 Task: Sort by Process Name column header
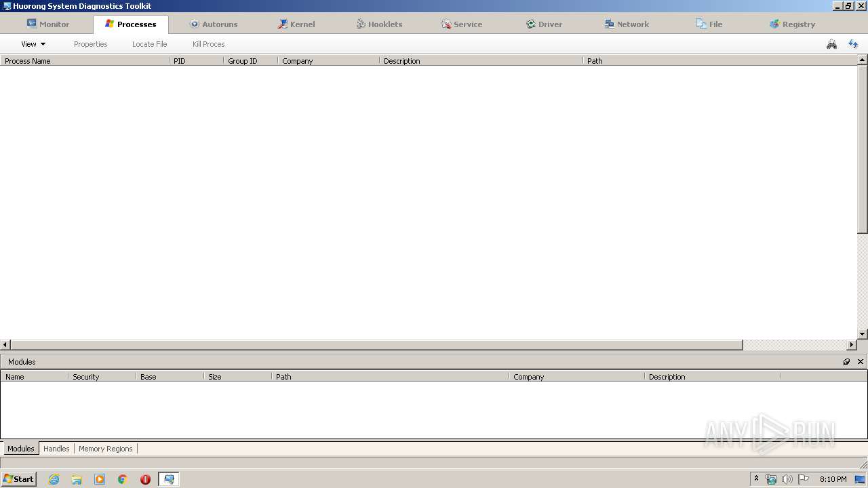[x=85, y=61]
